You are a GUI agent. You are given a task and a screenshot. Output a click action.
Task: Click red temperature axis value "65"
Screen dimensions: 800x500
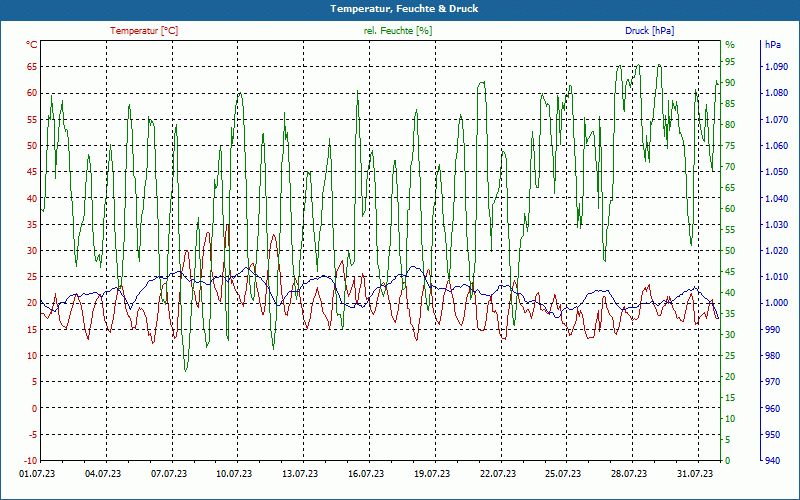[32, 67]
